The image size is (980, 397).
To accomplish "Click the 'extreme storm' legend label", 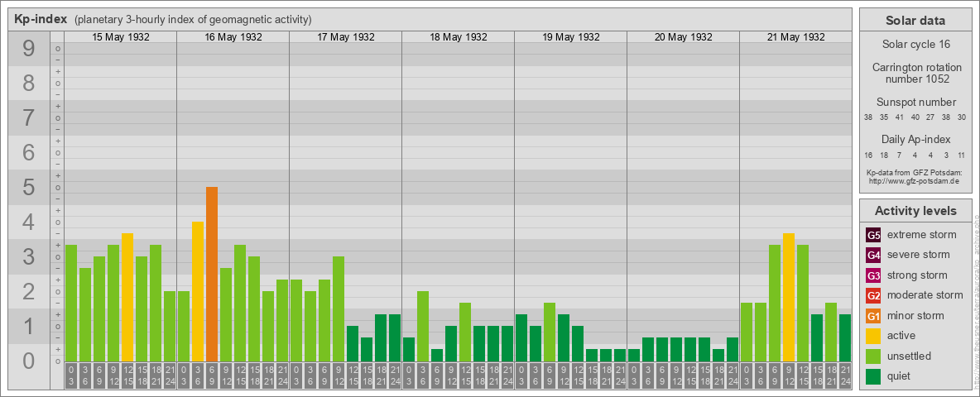I will pos(922,235).
